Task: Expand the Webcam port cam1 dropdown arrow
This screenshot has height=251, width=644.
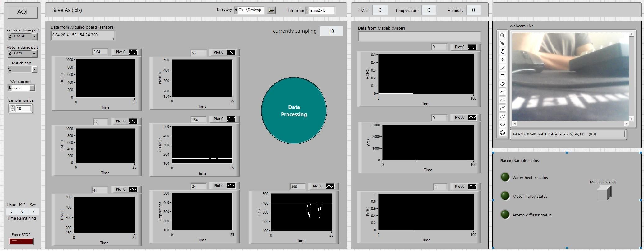Action: tap(32, 88)
